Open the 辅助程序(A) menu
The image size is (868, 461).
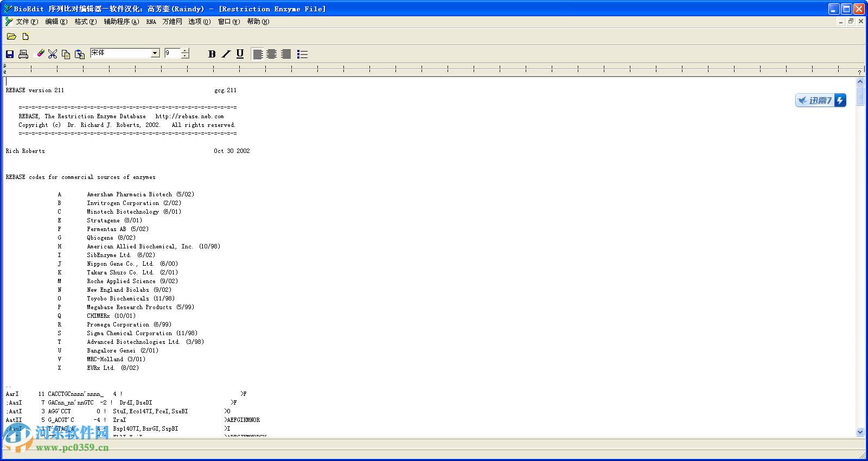click(x=121, y=22)
